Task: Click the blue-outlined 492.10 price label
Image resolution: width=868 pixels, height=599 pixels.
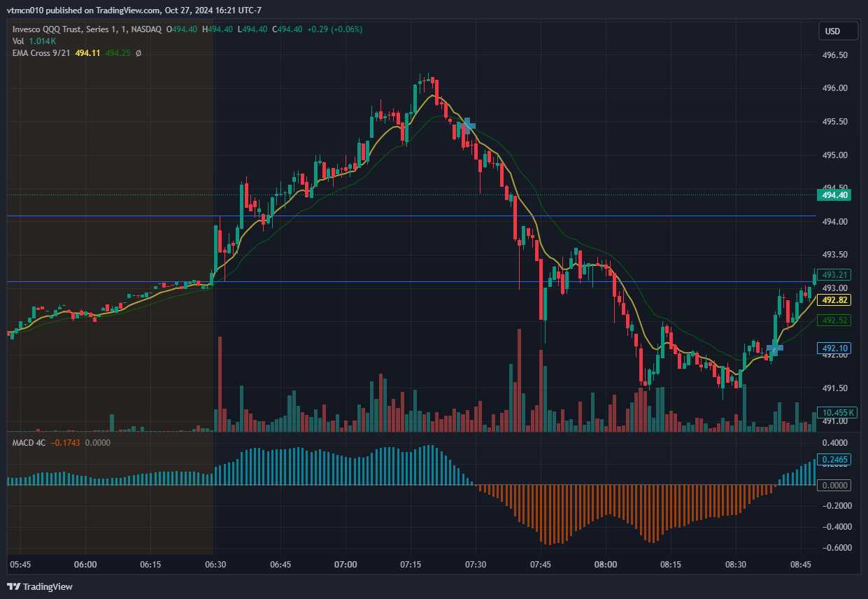Action: click(835, 348)
